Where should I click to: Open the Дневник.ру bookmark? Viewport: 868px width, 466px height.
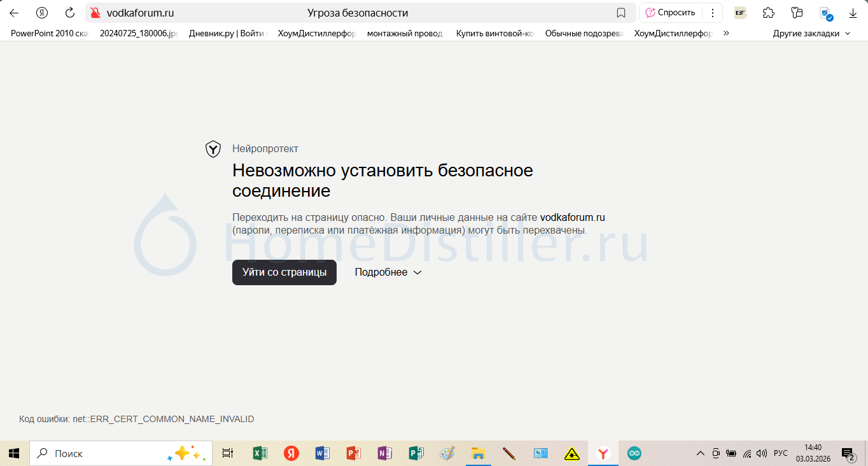(x=227, y=33)
